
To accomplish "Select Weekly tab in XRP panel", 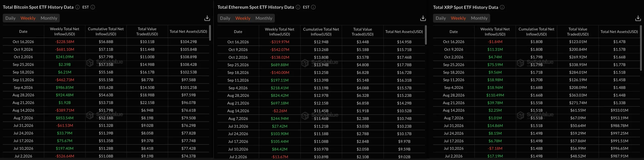I will point(458,18).
